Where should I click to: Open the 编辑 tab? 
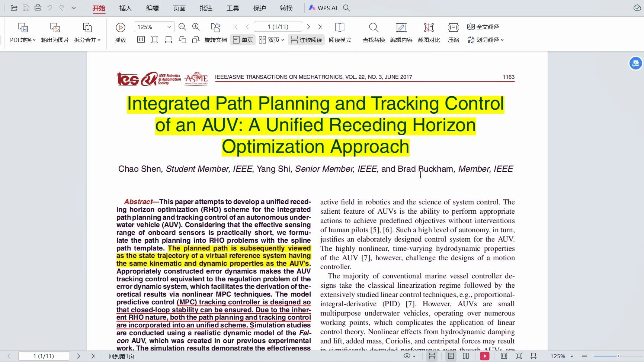coord(152,8)
